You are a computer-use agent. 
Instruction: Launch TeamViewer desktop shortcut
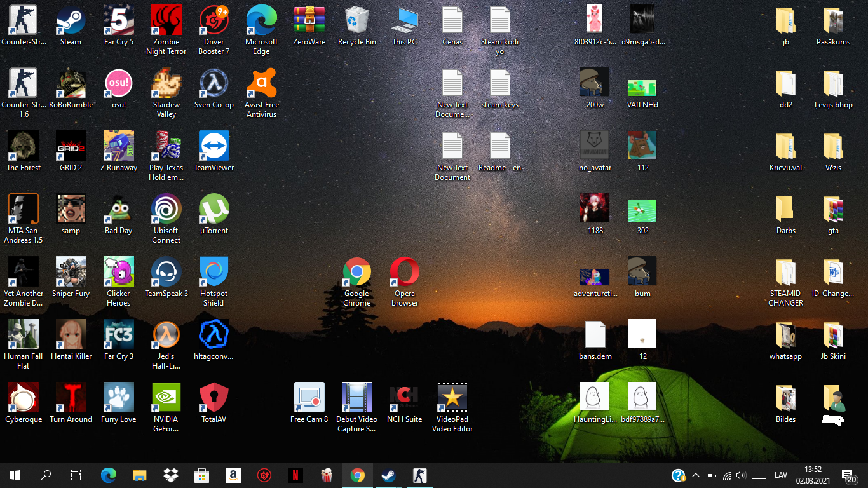(x=214, y=152)
